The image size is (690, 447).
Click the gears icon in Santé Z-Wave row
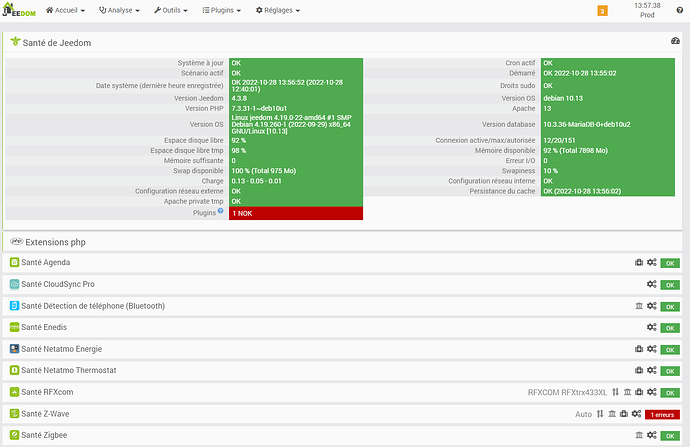(x=636, y=414)
